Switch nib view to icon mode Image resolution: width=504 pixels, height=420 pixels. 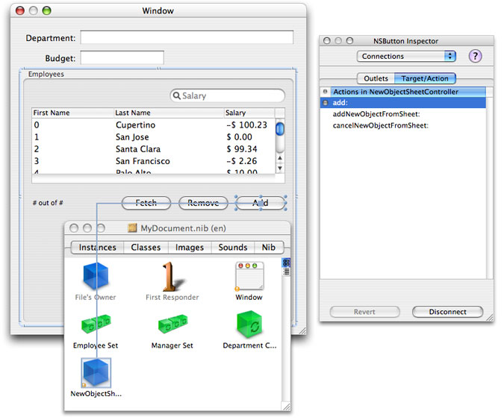coord(286,263)
